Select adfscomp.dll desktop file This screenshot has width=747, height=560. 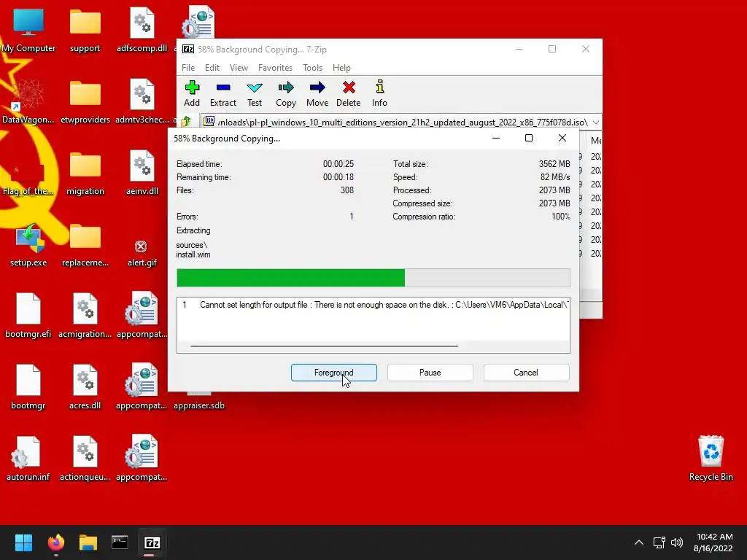pos(142,29)
